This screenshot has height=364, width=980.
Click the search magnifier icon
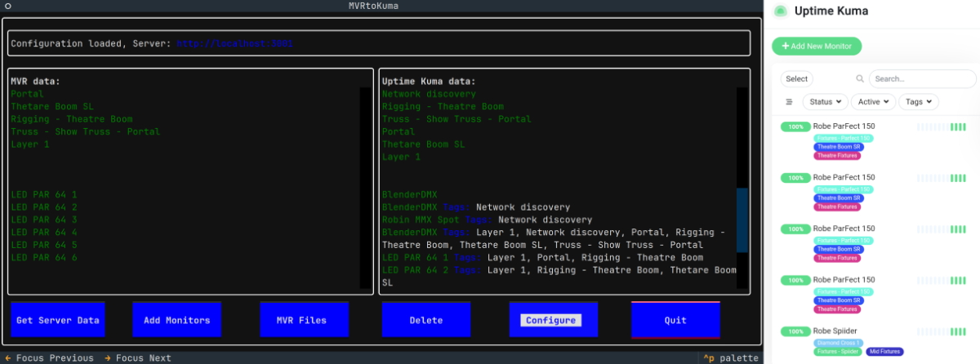tap(860, 79)
